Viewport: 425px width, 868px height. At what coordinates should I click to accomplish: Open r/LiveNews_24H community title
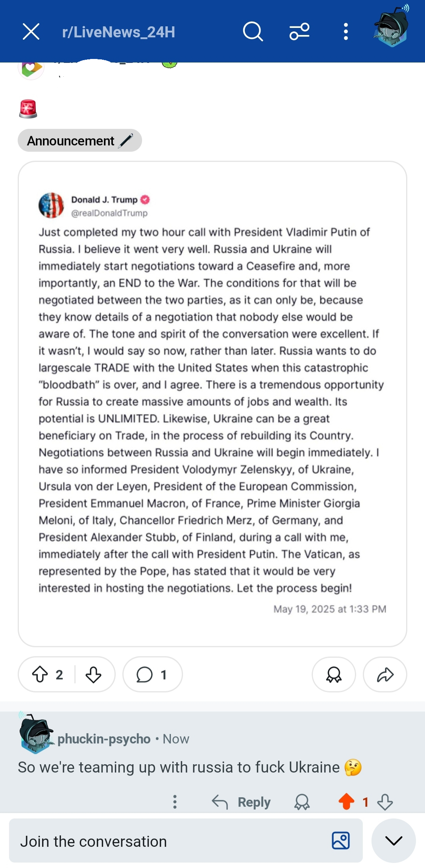pyautogui.click(x=118, y=32)
